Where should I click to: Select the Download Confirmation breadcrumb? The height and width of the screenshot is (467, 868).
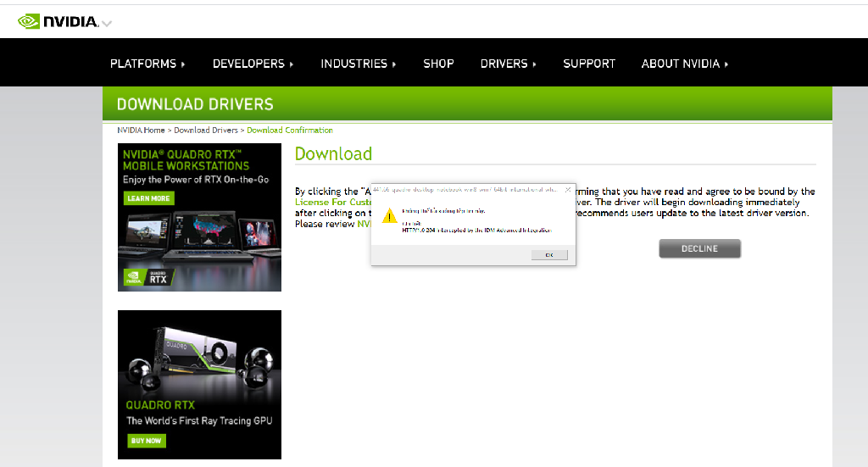tap(290, 130)
